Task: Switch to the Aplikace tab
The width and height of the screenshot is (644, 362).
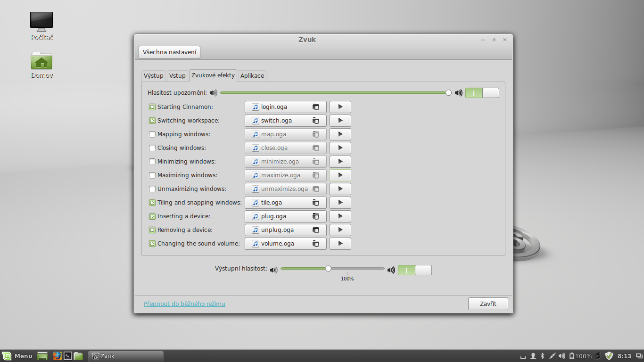Action: pyautogui.click(x=252, y=75)
